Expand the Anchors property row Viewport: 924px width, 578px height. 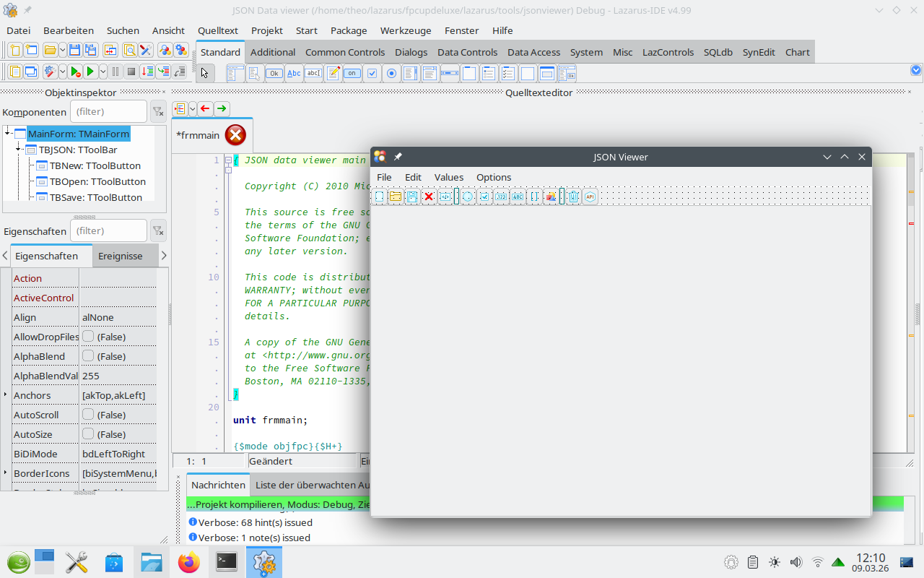tap(6, 394)
